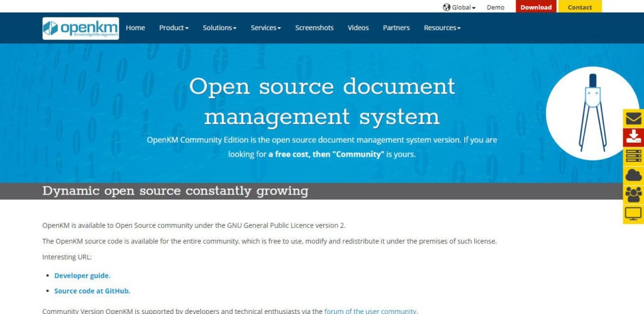Click the 'Interesting URL:' text
Image resolution: width=644 pixels, height=314 pixels.
coord(67,257)
